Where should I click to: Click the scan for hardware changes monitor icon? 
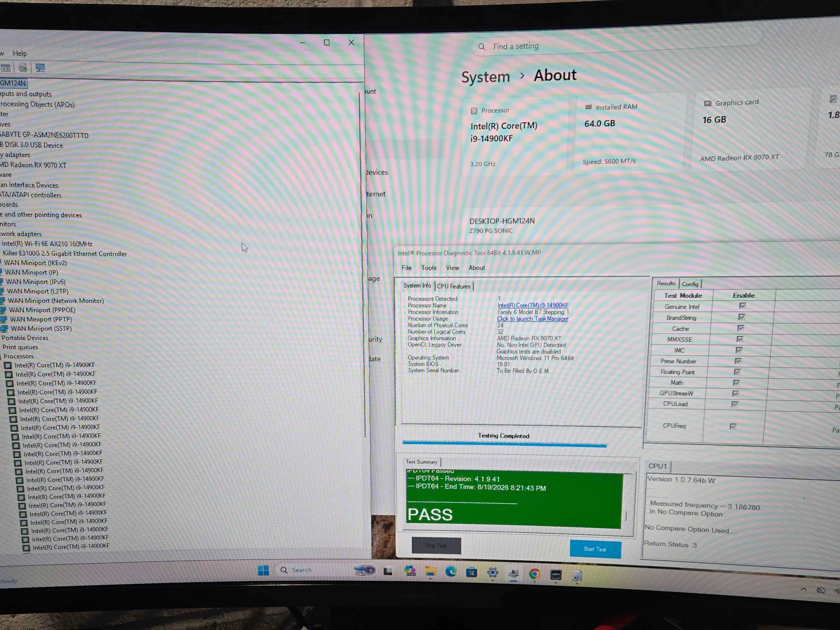point(40,68)
